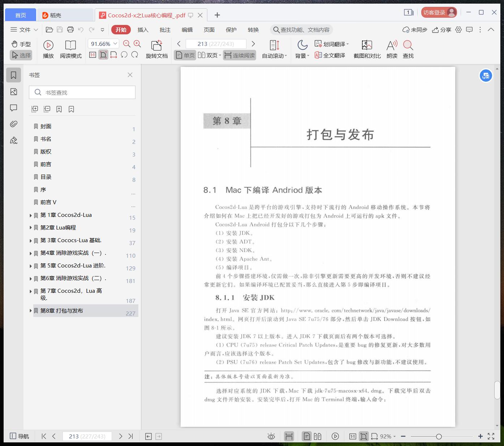Screen dimensions: 504x446
Task: Click the undo arrow icon
Action: (81, 30)
